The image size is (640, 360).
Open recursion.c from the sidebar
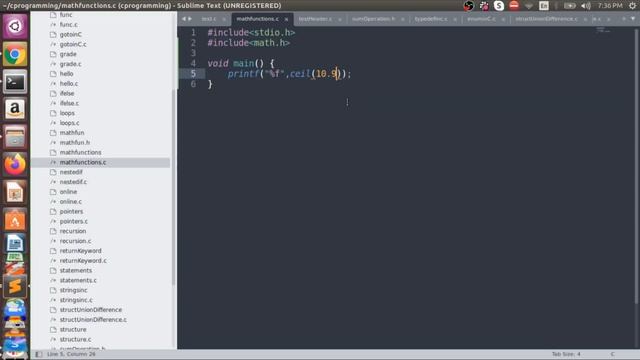coord(76,241)
